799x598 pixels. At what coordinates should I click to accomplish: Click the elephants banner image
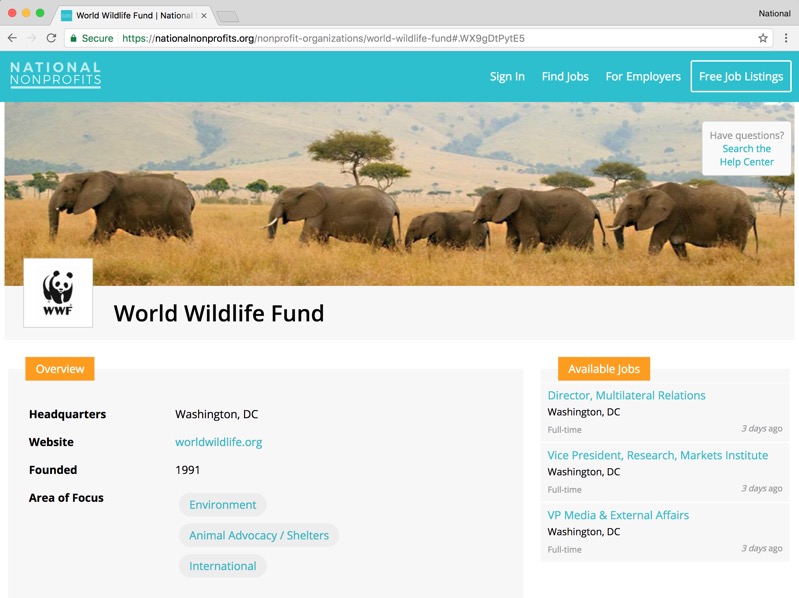tap(400, 194)
